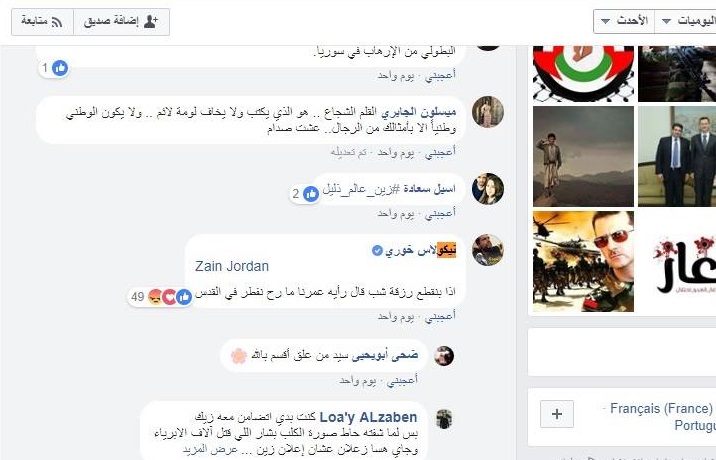The height and width of the screenshot is (460, 716).
Task: Open اسيل سعادة's profile picture
Action: [x=488, y=189]
